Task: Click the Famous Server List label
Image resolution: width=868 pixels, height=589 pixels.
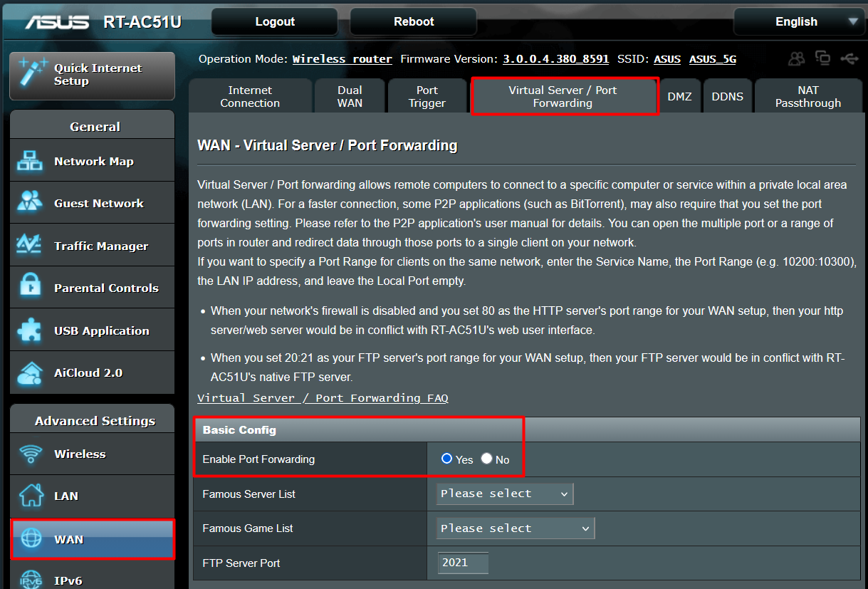Action: pyautogui.click(x=249, y=494)
